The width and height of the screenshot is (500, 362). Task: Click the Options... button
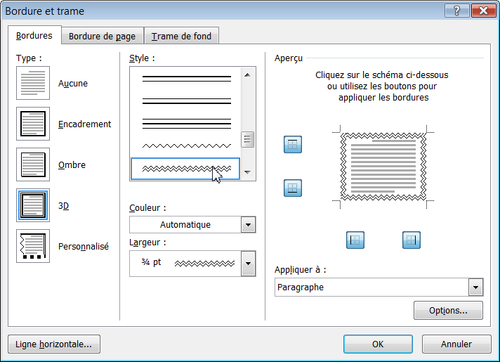tap(448, 311)
